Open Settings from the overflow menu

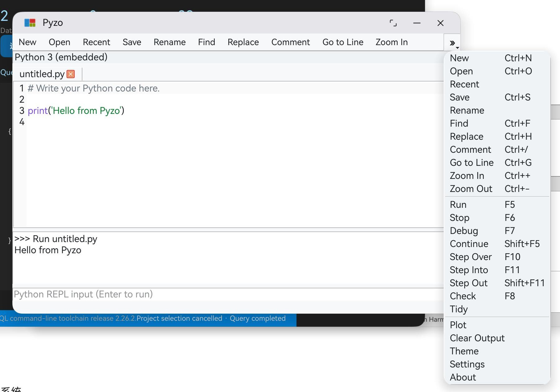(497, 364)
